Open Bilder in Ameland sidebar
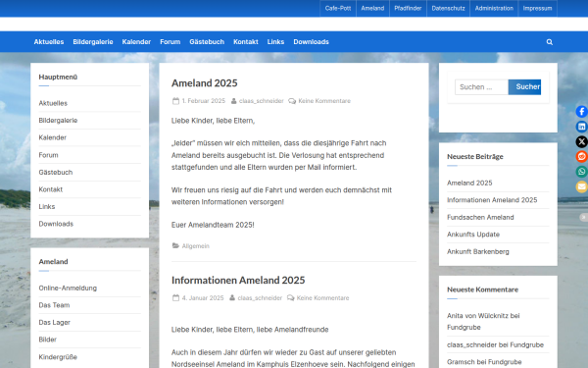The image size is (588, 368). pyautogui.click(x=48, y=340)
